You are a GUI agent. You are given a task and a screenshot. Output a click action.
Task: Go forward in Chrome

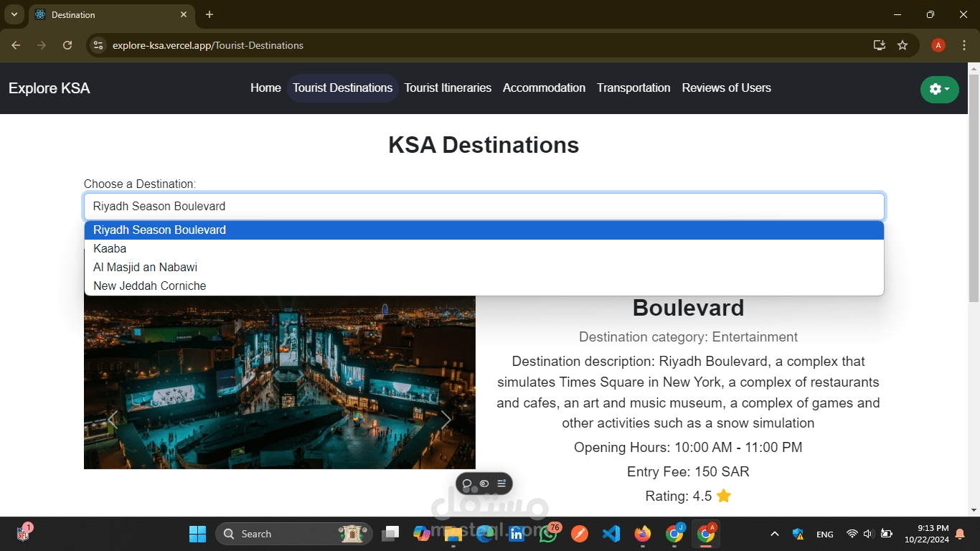pyautogui.click(x=42, y=45)
